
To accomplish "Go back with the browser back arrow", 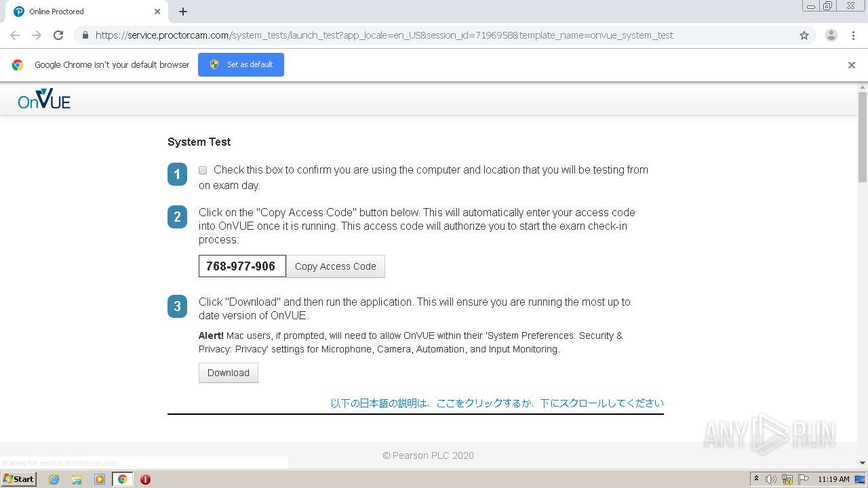I will pos(15,35).
